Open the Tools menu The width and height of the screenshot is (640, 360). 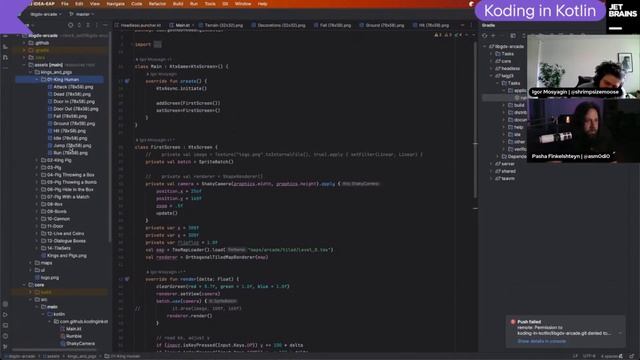click(x=210, y=4)
